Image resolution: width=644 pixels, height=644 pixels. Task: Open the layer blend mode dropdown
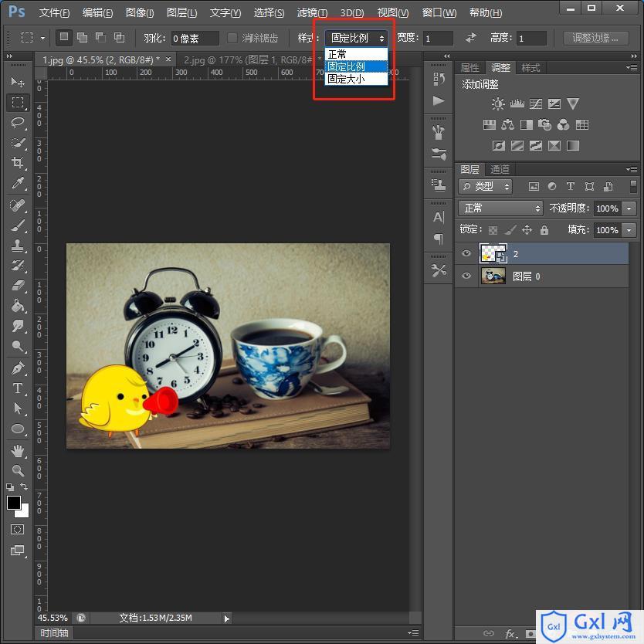point(500,208)
